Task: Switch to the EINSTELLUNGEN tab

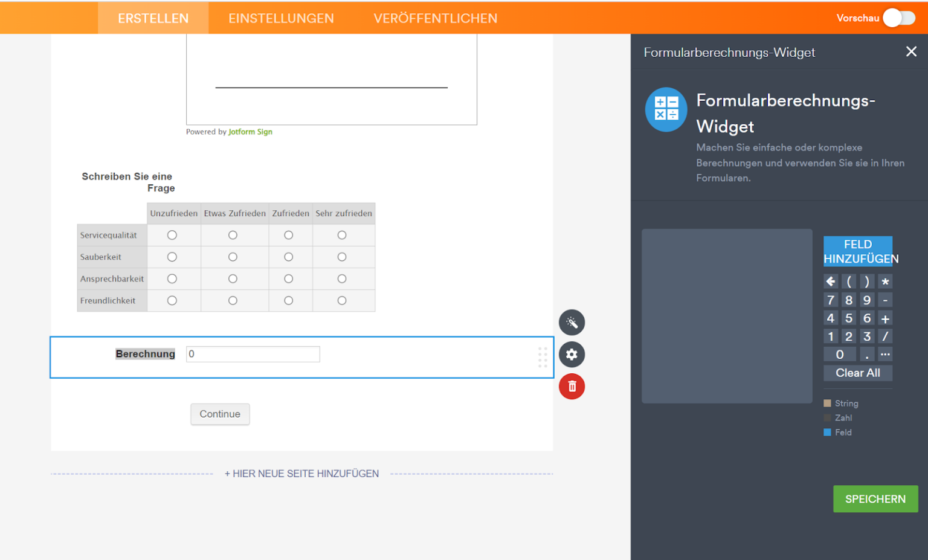Action: (x=281, y=18)
